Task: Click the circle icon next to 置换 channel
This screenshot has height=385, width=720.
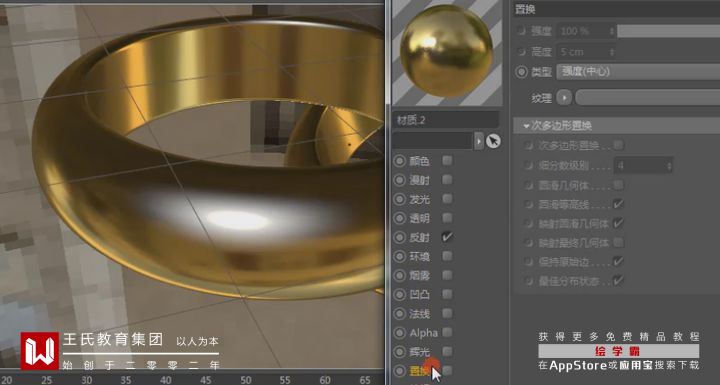Action: point(400,371)
